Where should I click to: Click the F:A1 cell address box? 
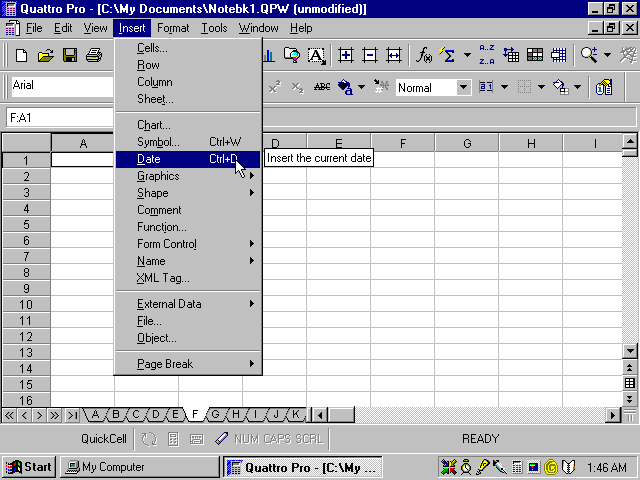coord(60,118)
